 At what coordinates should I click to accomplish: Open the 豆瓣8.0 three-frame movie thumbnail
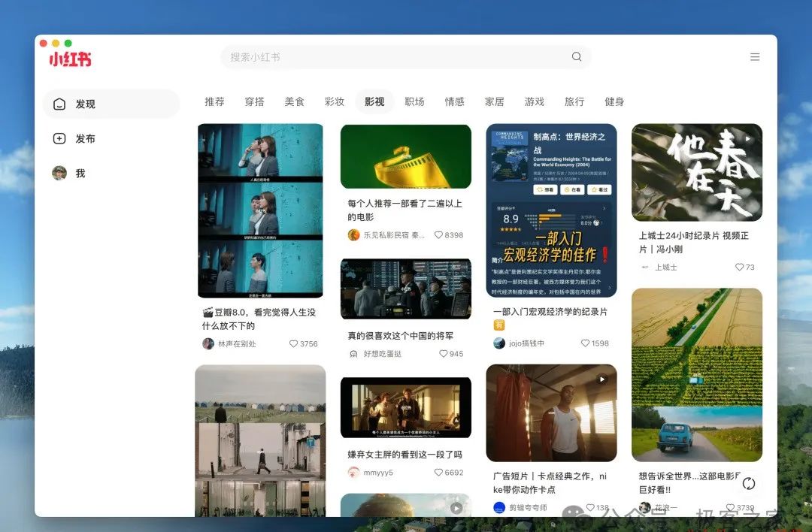click(x=260, y=210)
